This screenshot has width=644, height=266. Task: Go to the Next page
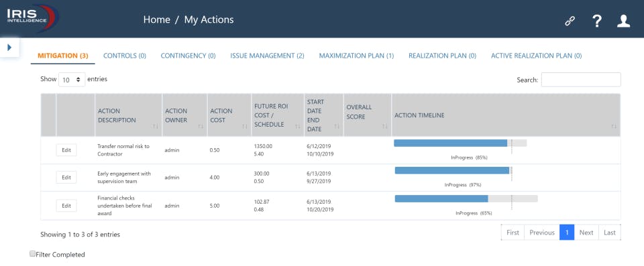point(586,232)
